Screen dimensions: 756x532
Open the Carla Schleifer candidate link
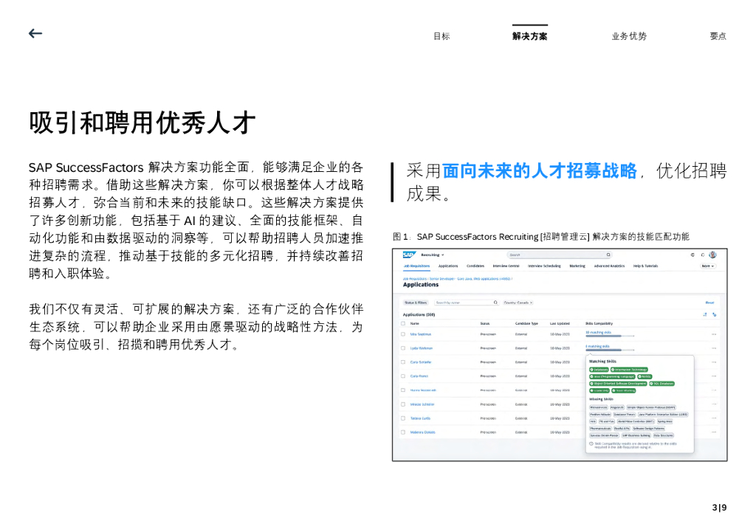click(x=421, y=362)
